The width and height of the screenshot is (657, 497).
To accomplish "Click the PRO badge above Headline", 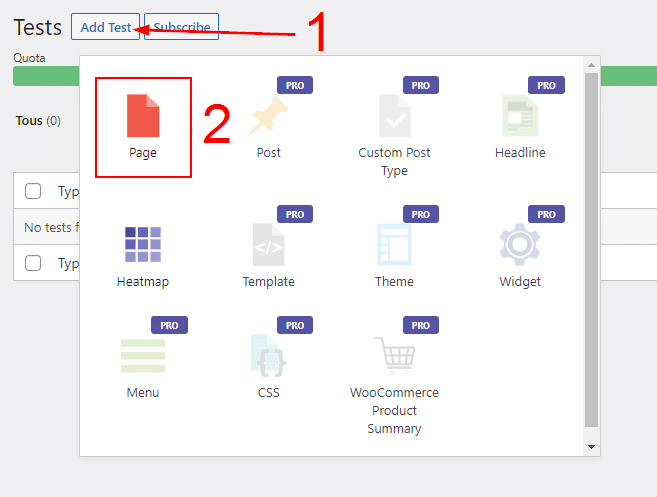I will click(x=546, y=86).
